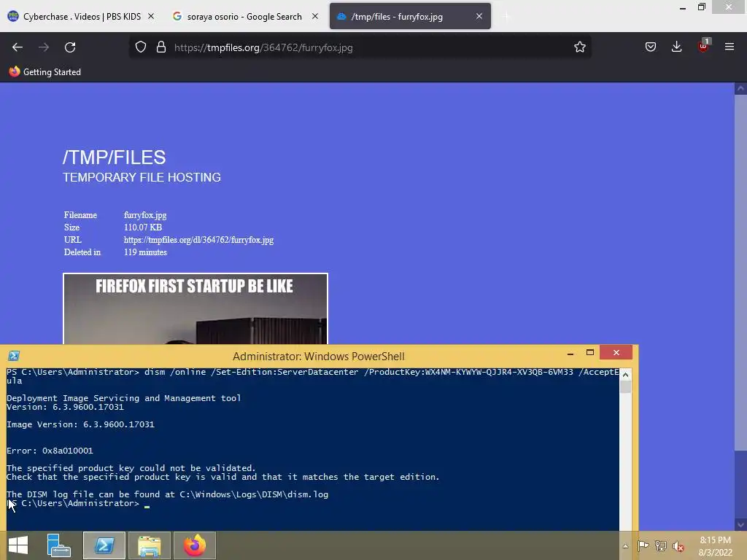This screenshot has width=747, height=560.
Task: Save page to Pocket
Action: 650,47
